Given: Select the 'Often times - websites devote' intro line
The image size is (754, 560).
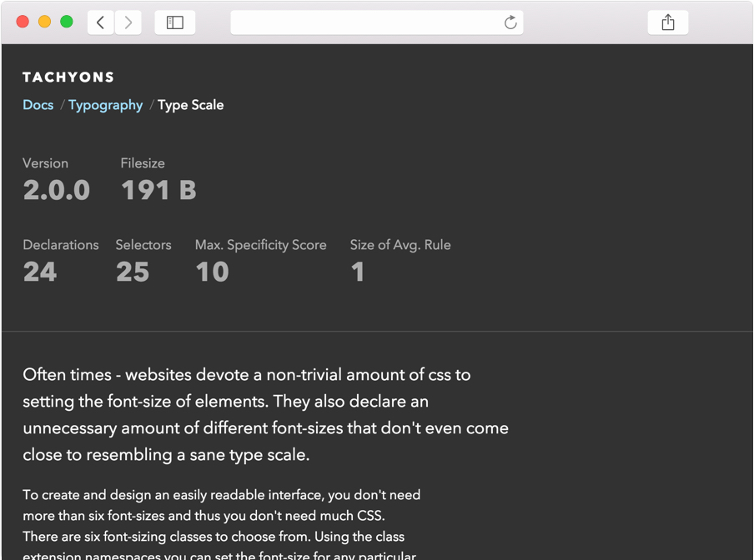Looking at the screenshot, I should tap(247, 375).
